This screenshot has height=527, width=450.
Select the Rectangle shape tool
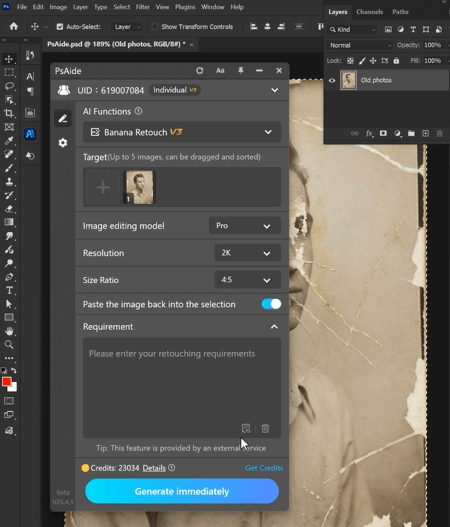[9, 318]
